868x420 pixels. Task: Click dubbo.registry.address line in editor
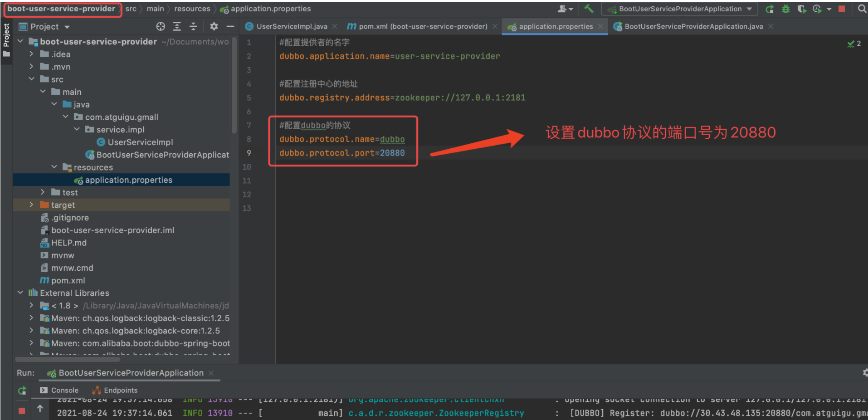click(402, 98)
